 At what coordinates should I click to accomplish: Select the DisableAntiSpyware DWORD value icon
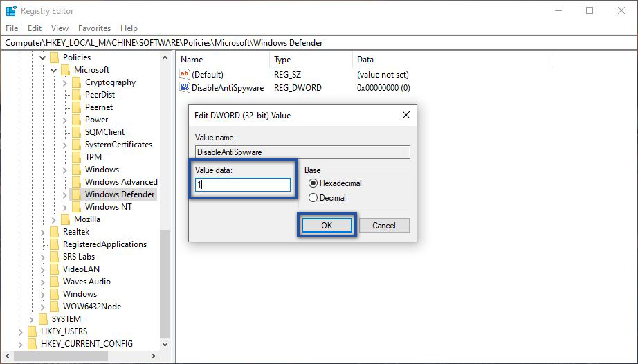185,88
